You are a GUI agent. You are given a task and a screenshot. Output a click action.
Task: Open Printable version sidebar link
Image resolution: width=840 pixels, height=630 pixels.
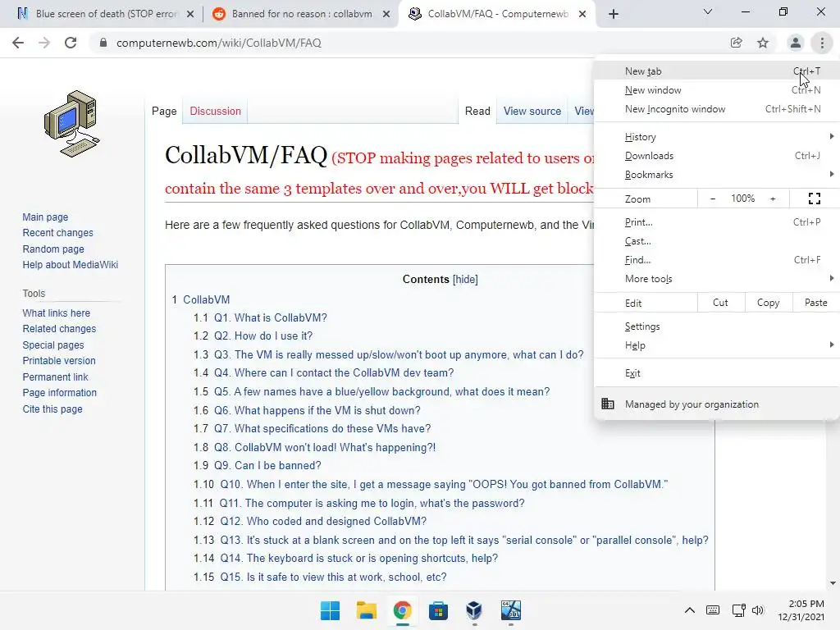(x=59, y=361)
